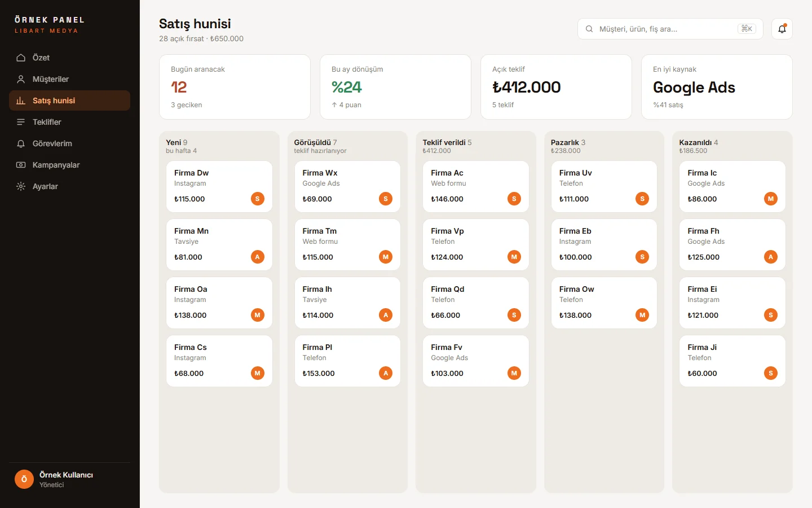Click in the Müşteri, ürün, fiş ara search field

[670, 29]
